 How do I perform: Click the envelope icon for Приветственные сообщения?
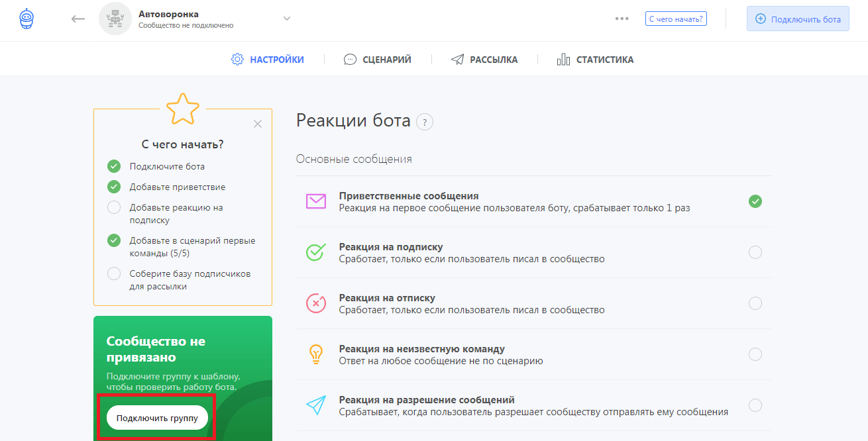coord(317,200)
